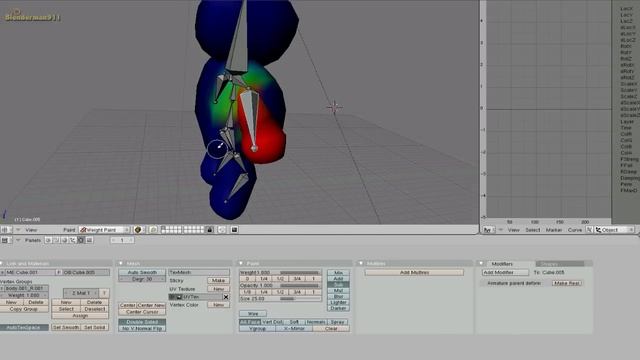Viewport: 640px width, 360px height.
Task: Collapse menus arrow in IPO editor header
Action: click(500, 230)
